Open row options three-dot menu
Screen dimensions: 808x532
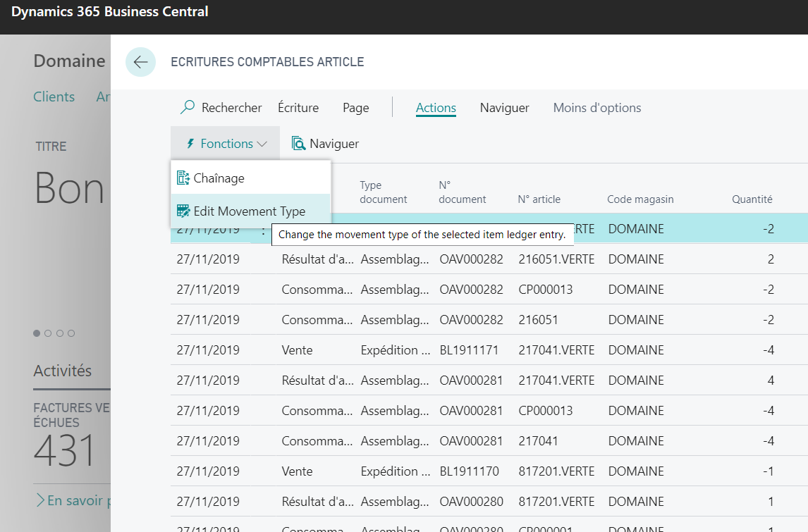click(263, 230)
